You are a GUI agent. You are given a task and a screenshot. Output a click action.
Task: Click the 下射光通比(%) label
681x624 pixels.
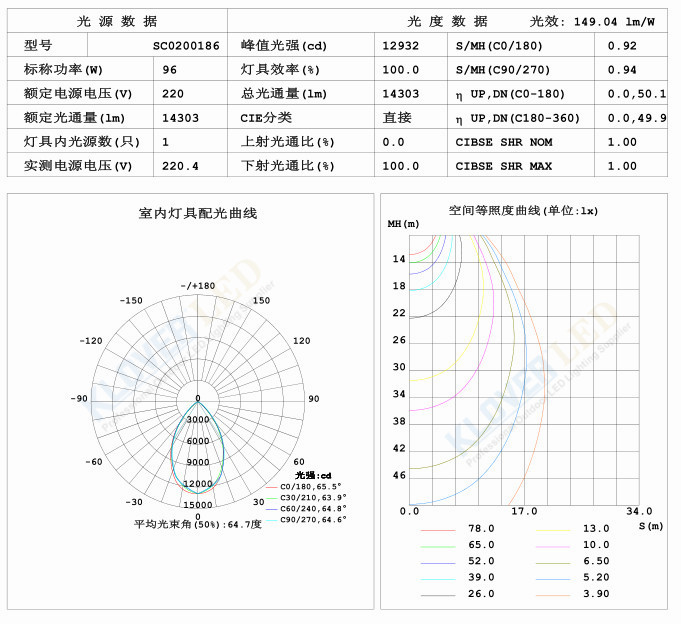coord(288,165)
